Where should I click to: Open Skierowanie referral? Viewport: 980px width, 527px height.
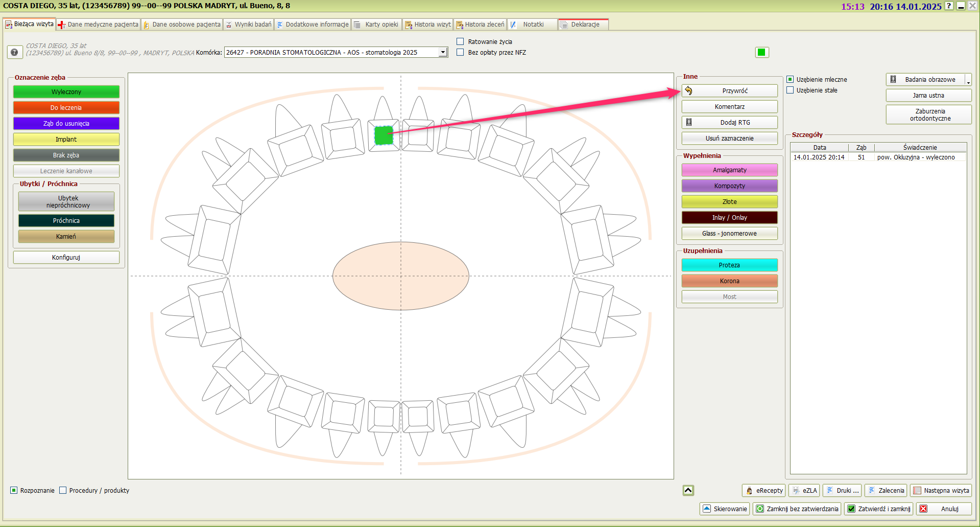pos(725,509)
